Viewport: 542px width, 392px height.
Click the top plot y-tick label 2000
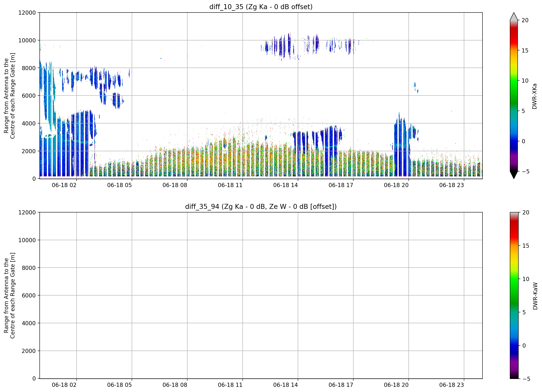point(29,151)
